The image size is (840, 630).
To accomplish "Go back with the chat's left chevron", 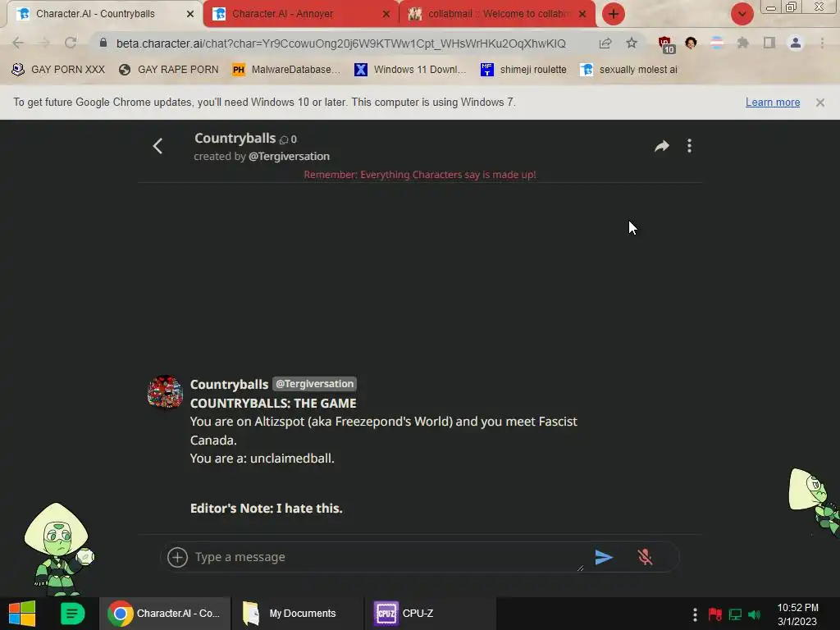I will point(157,146).
